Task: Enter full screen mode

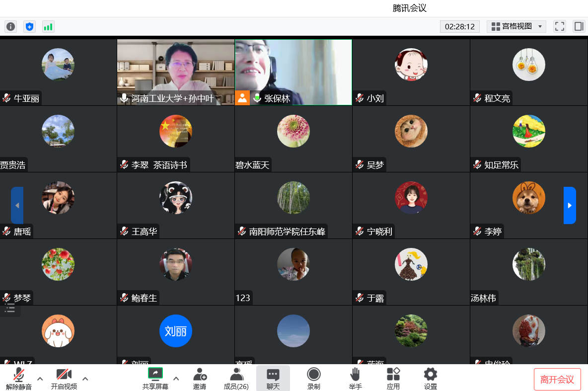Action: click(560, 26)
